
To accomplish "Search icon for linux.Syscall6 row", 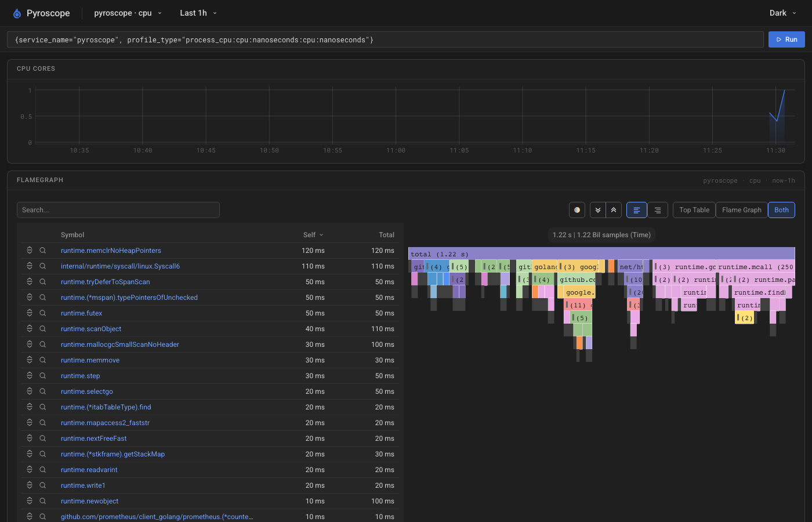I will tap(43, 266).
